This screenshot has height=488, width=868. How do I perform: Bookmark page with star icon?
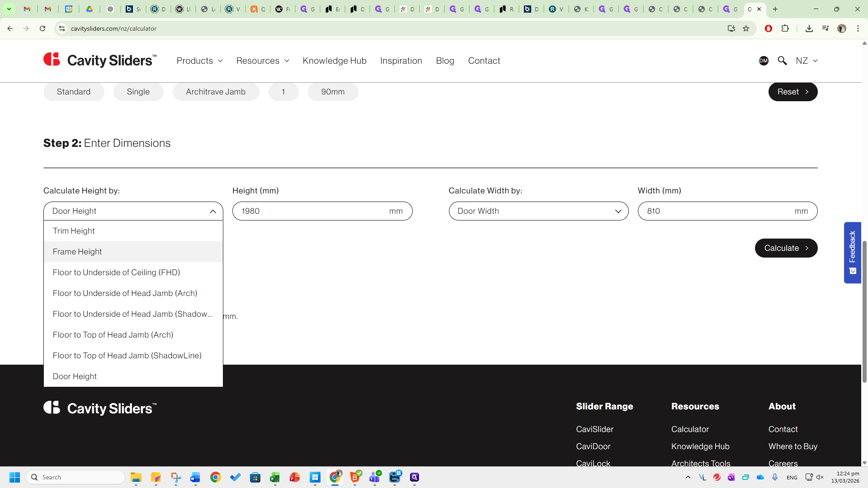click(x=746, y=28)
